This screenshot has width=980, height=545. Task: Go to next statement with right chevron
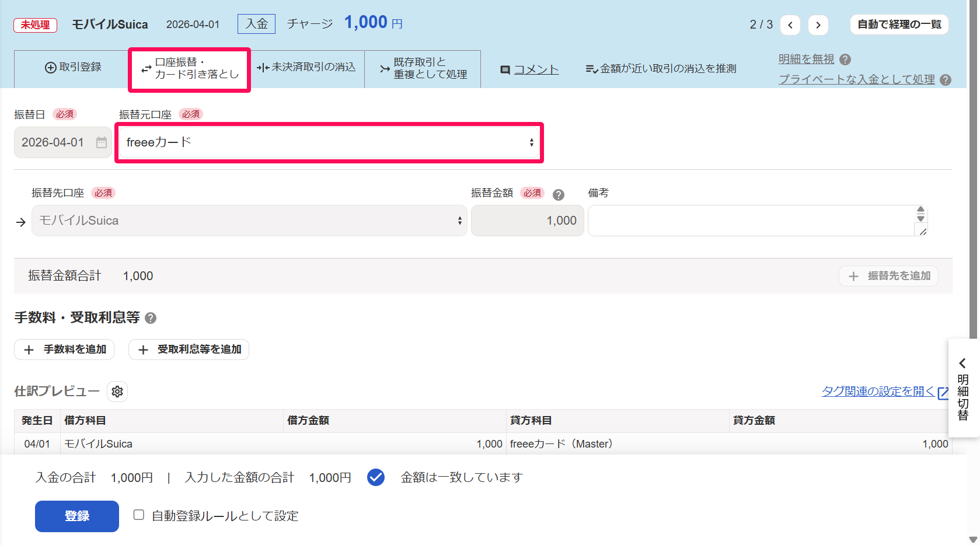818,25
